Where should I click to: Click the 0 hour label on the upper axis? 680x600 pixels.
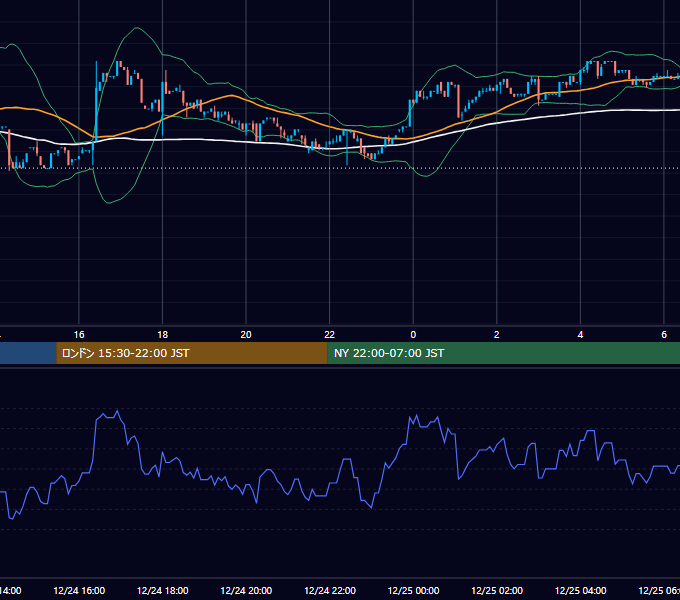(413, 335)
